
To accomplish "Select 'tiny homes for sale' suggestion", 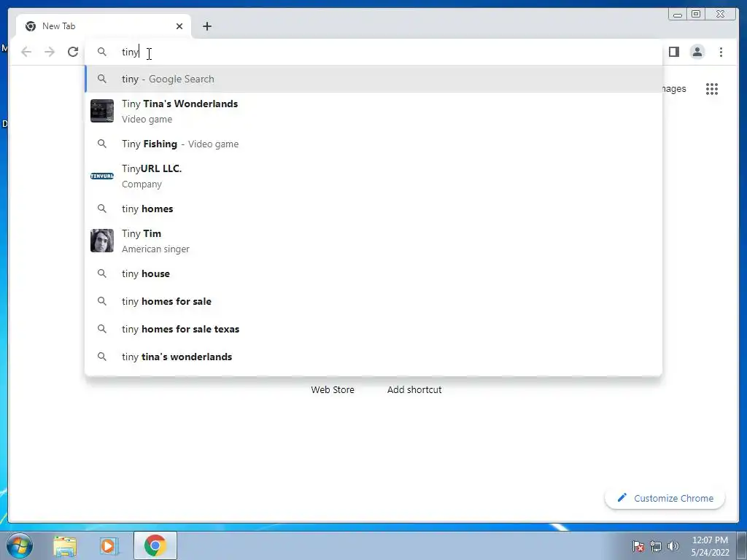I will coord(373,301).
